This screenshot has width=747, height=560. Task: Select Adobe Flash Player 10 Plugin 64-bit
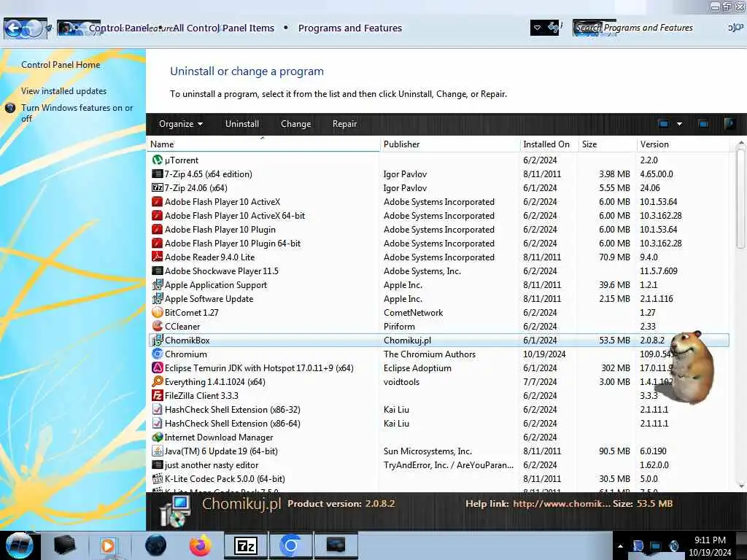click(438, 244)
